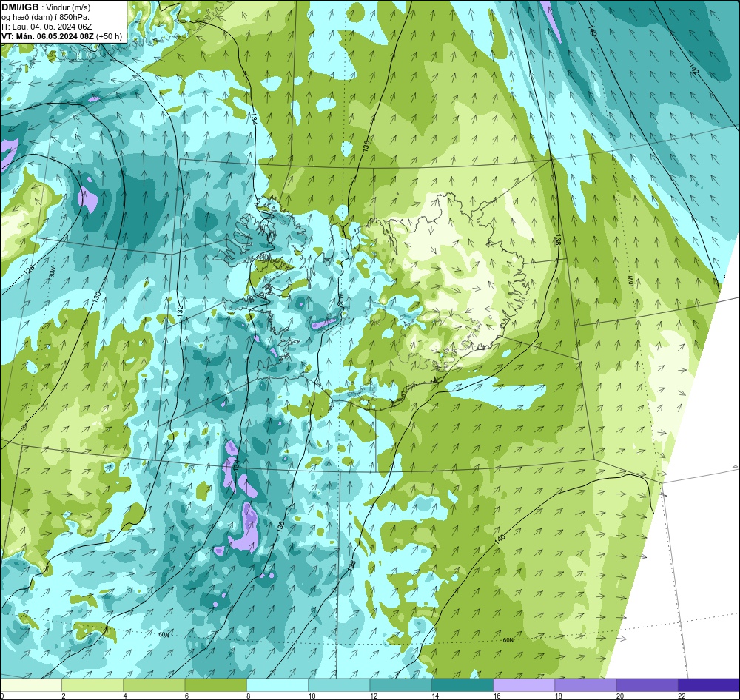The height and width of the screenshot is (700, 740).
Task: Select the violet 20–22 m/s legend swatch
Action: pyautogui.click(x=647, y=684)
